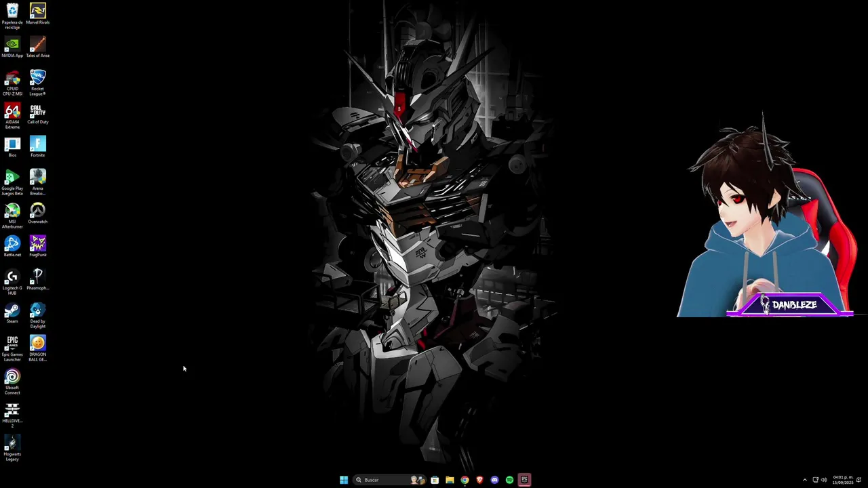The image size is (868, 488).
Task: Open Brave browser from the taskbar
Action: coord(479,480)
